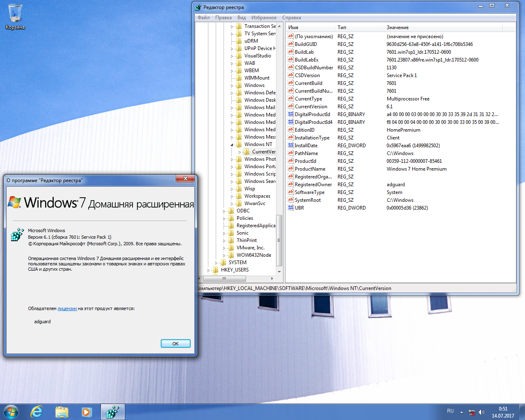Open the Правка menu
This screenshot has width=525, height=420.
coord(224,18)
